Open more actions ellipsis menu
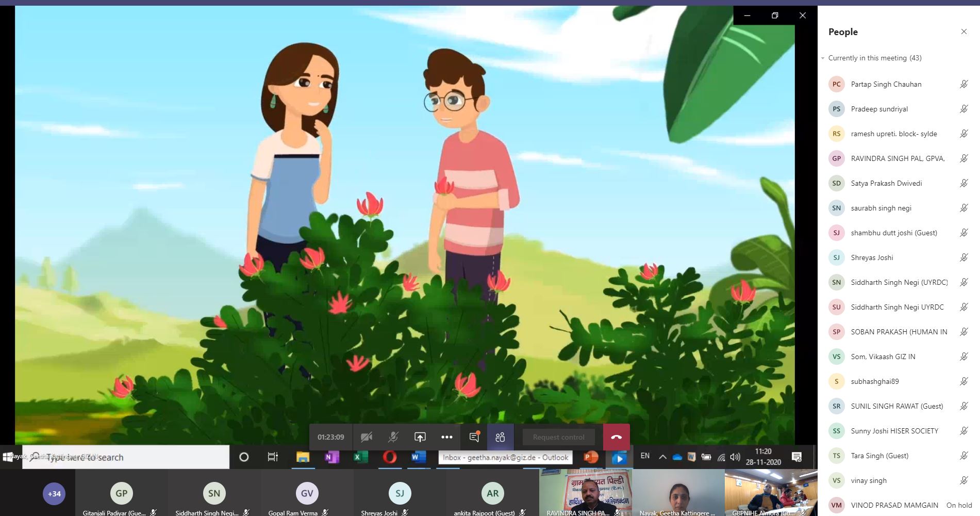 point(447,437)
